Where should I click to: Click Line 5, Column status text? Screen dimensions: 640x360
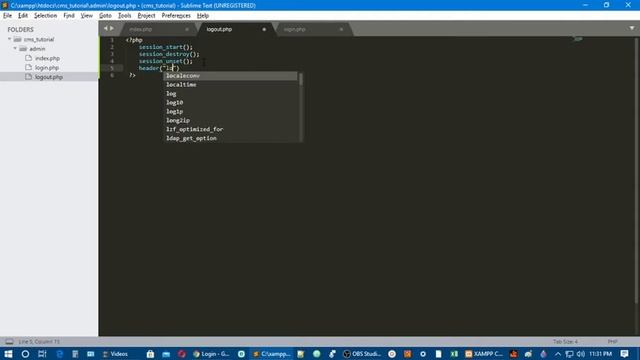point(39,342)
